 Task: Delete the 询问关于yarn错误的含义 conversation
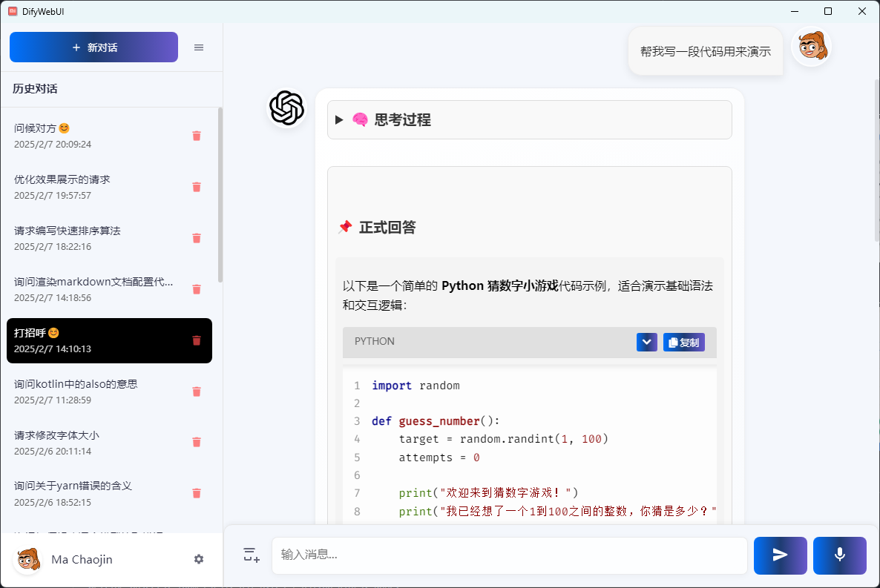pos(197,493)
